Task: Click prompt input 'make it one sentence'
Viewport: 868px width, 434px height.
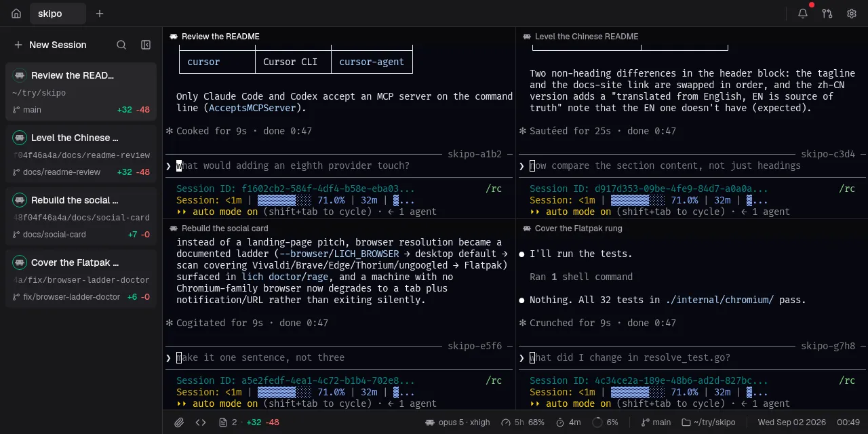Action: click(339, 357)
